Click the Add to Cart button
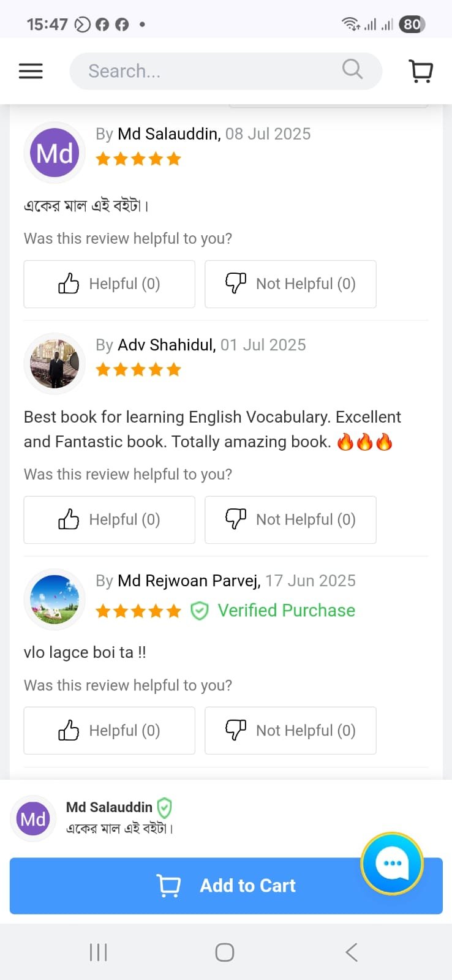The width and height of the screenshot is (452, 980). click(226, 886)
